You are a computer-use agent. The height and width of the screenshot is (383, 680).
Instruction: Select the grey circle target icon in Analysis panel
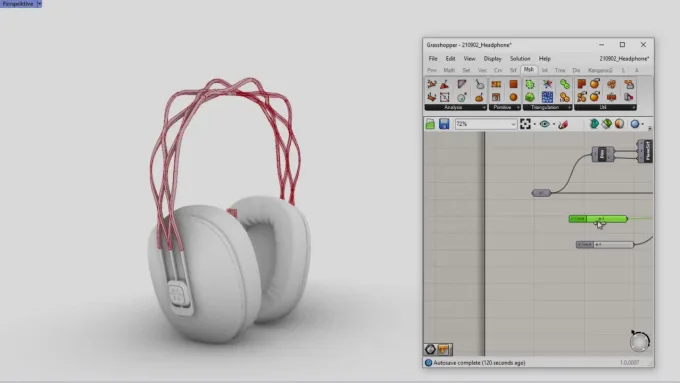[x=462, y=97]
